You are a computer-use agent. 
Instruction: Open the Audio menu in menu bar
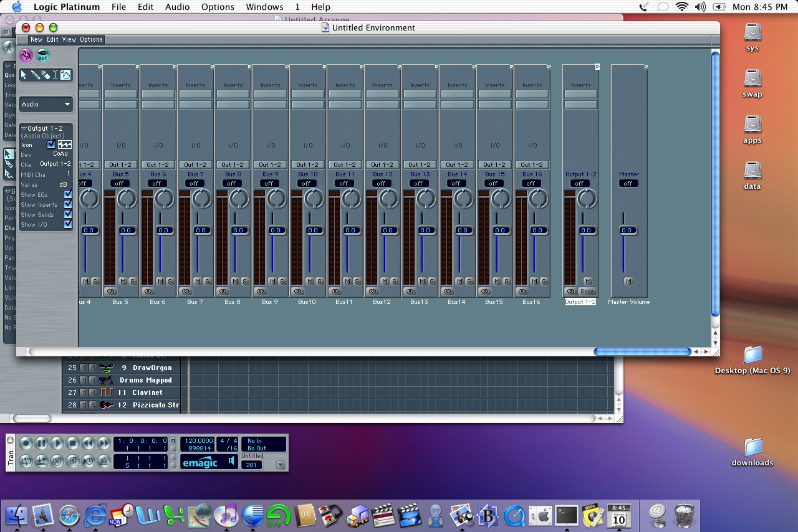click(177, 7)
